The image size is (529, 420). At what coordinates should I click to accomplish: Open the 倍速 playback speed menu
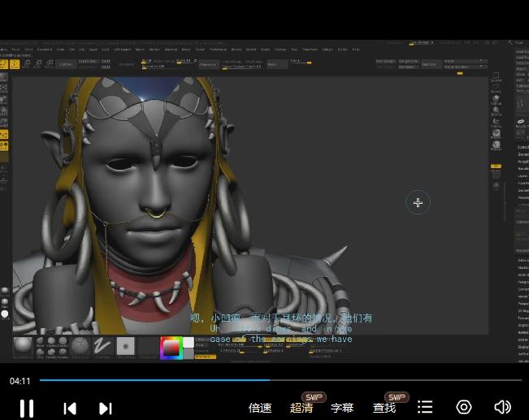point(260,408)
